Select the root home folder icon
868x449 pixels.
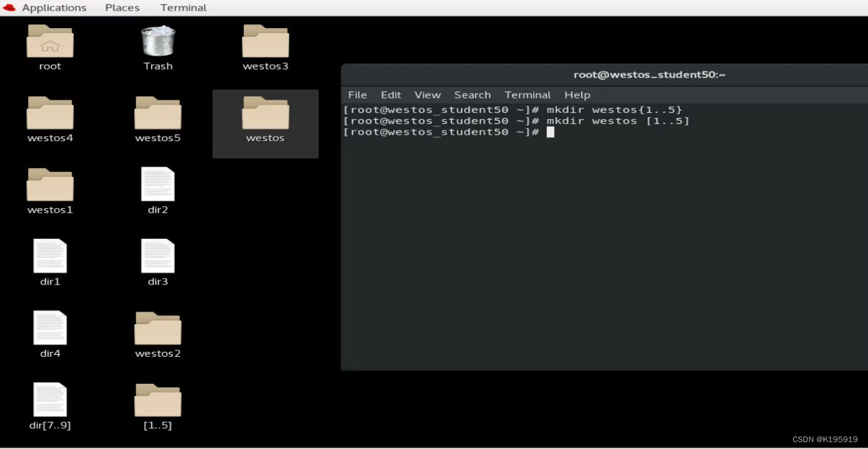coord(50,41)
